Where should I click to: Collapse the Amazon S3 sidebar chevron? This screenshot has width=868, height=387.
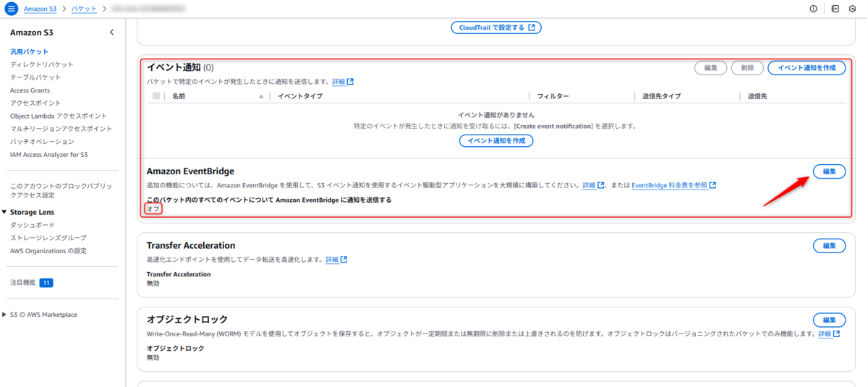point(111,33)
